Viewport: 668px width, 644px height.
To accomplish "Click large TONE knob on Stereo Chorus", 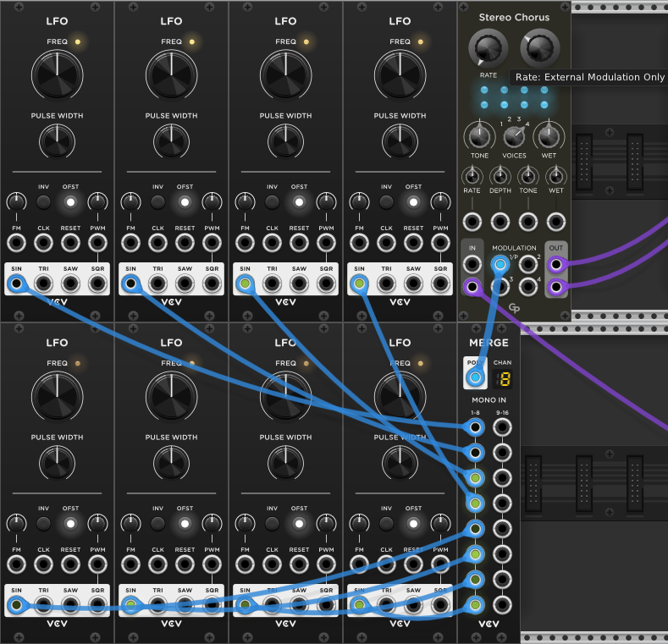I will [480, 136].
